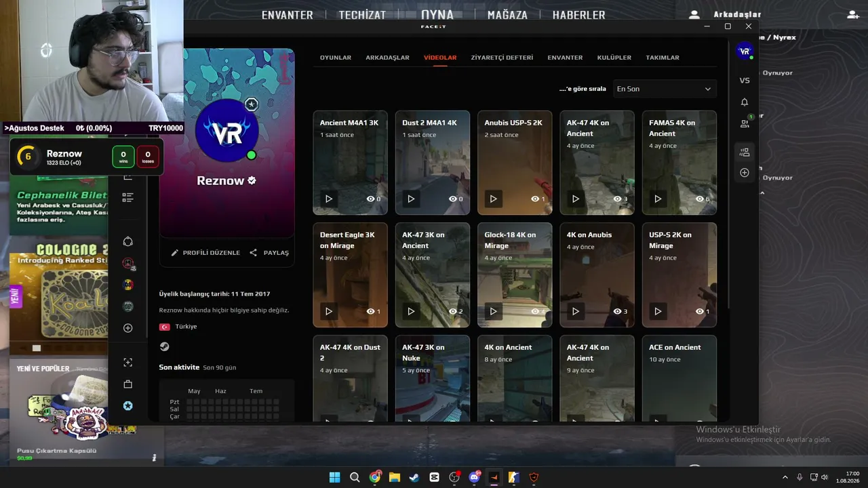This screenshot has height=488, width=868.
Task: Click the verified badge next to Reznow
Action: coord(252,181)
